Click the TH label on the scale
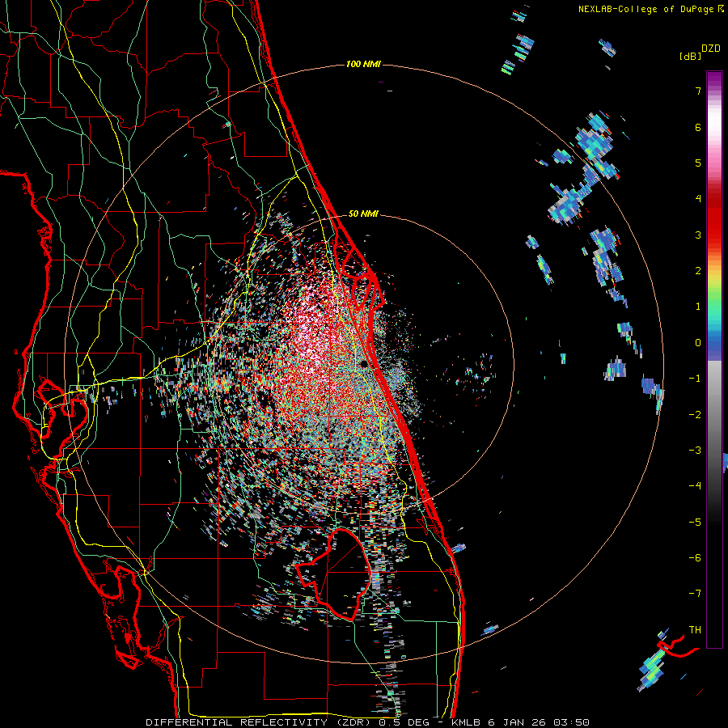The image size is (728, 728). click(x=695, y=630)
